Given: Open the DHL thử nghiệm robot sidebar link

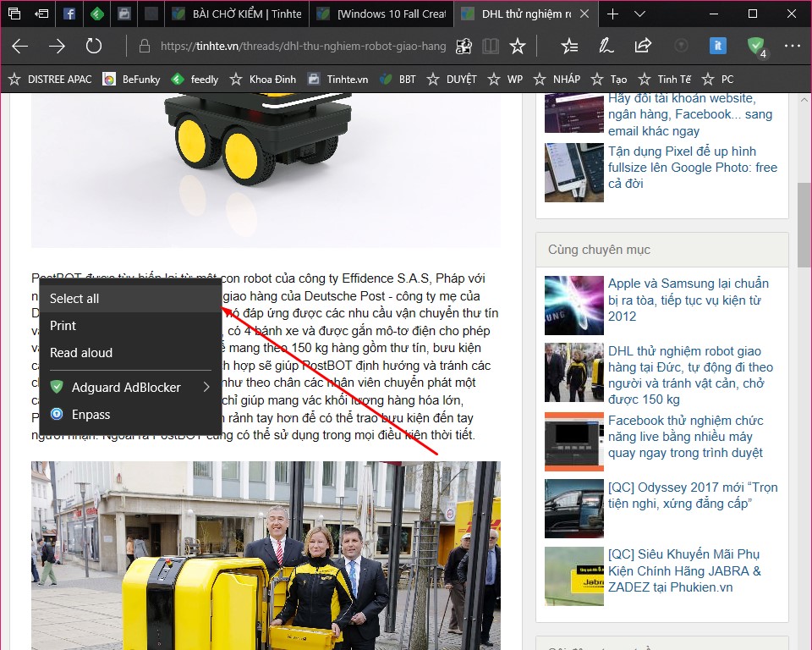Looking at the screenshot, I should point(690,375).
